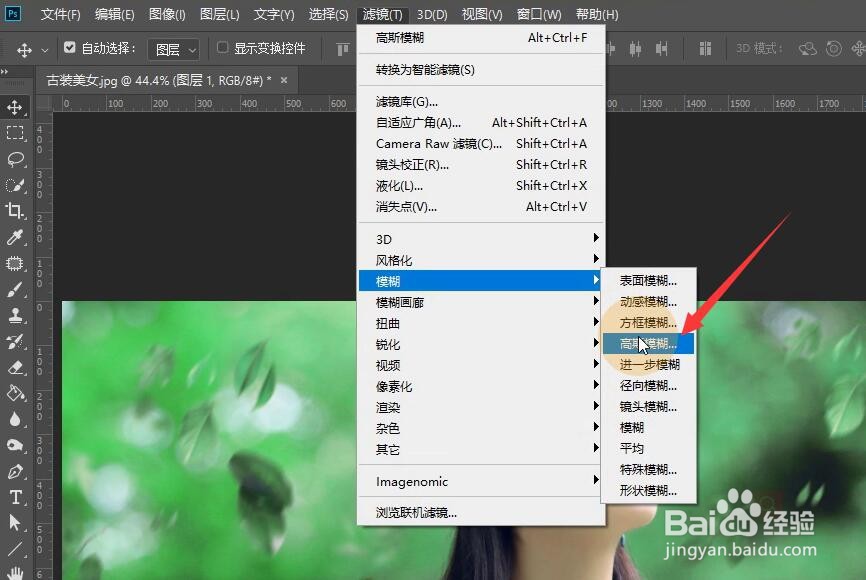866x580 pixels.
Task: Select the Path Selection tool
Action: [15, 523]
